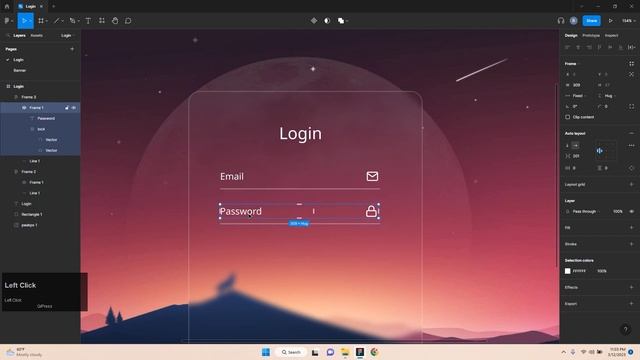
Task: Click the user avatar in the toolbar
Action: [x=573, y=20]
